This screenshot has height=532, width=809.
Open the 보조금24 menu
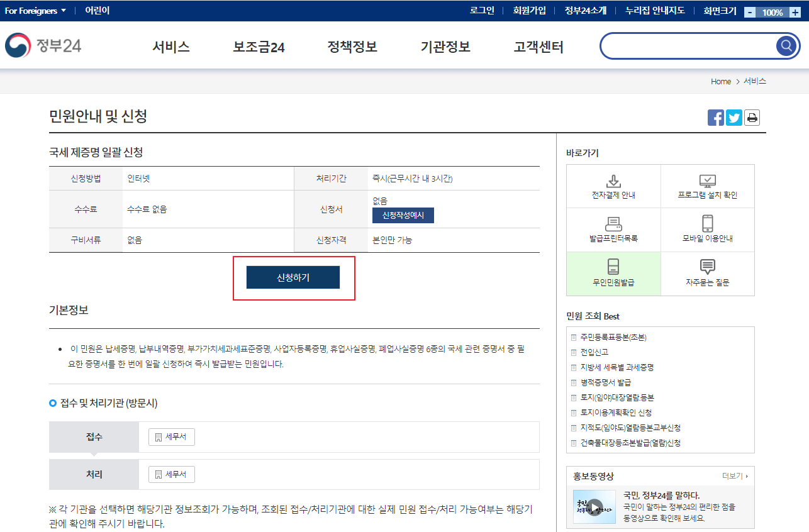pyautogui.click(x=259, y=47)
